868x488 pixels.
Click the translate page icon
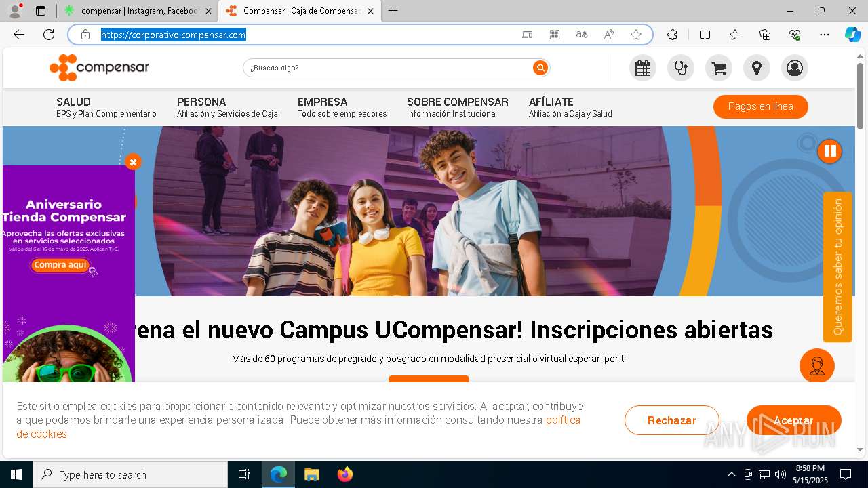pos(582,35)
